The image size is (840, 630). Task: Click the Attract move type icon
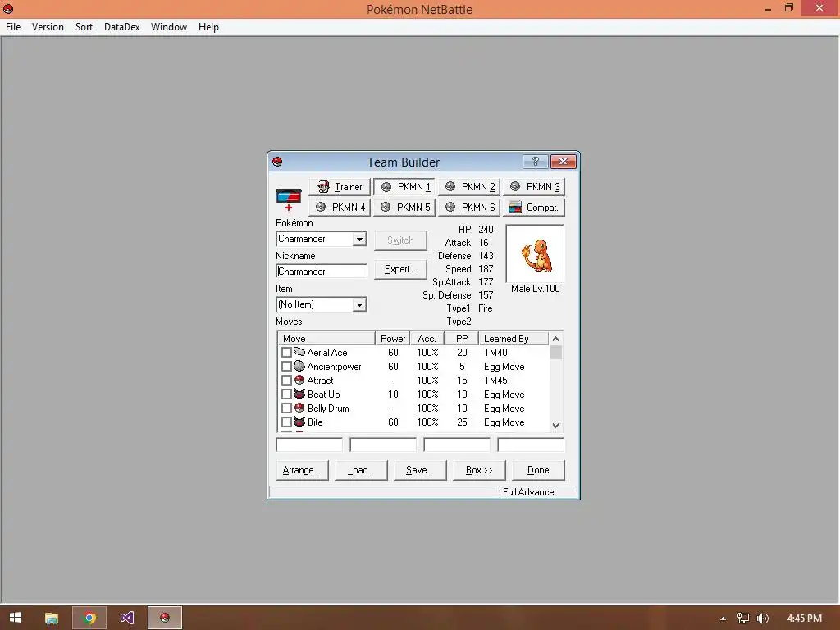point(299,380)
